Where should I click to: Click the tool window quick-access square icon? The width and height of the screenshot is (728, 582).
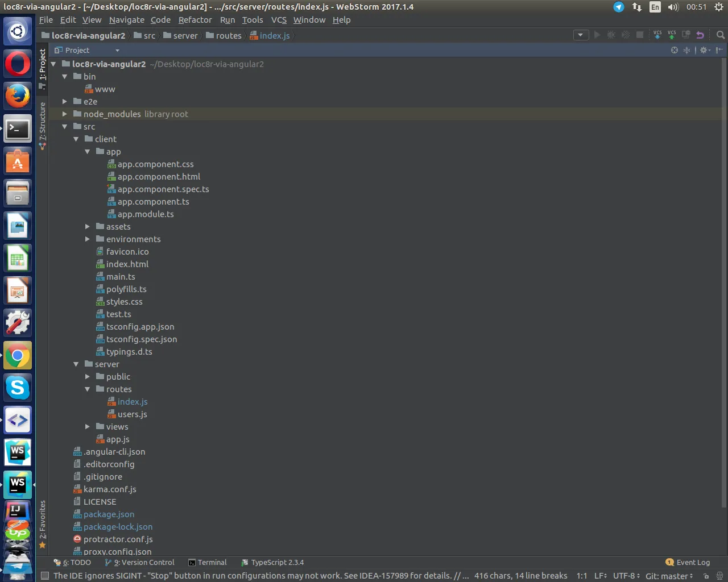coord(45,576)
